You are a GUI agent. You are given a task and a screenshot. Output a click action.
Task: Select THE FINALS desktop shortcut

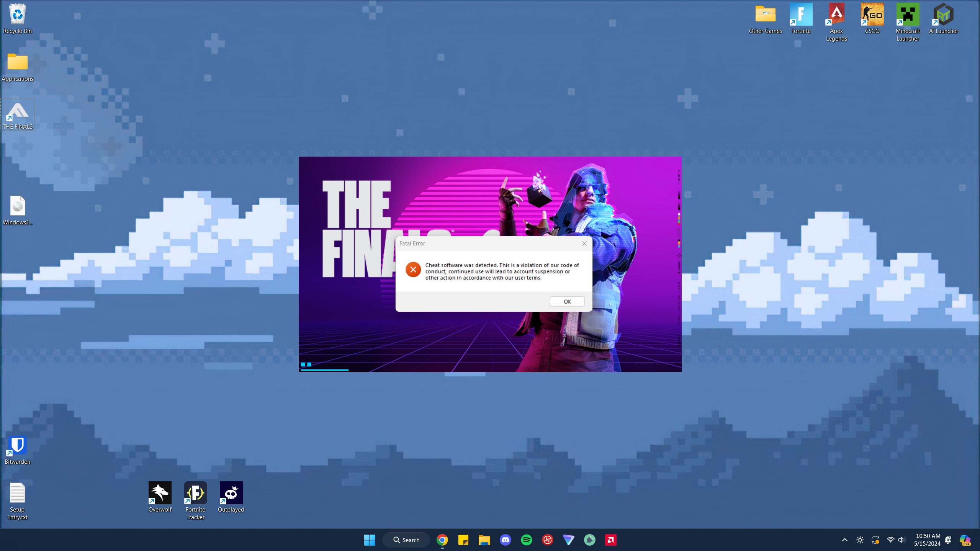[17, 115]
